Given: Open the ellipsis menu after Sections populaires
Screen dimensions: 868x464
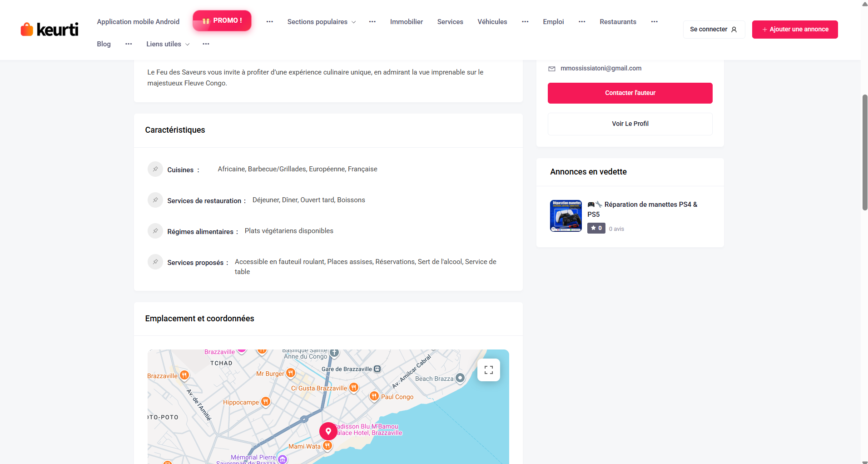Looking at the screenshot, I should (x=372, y=22).
